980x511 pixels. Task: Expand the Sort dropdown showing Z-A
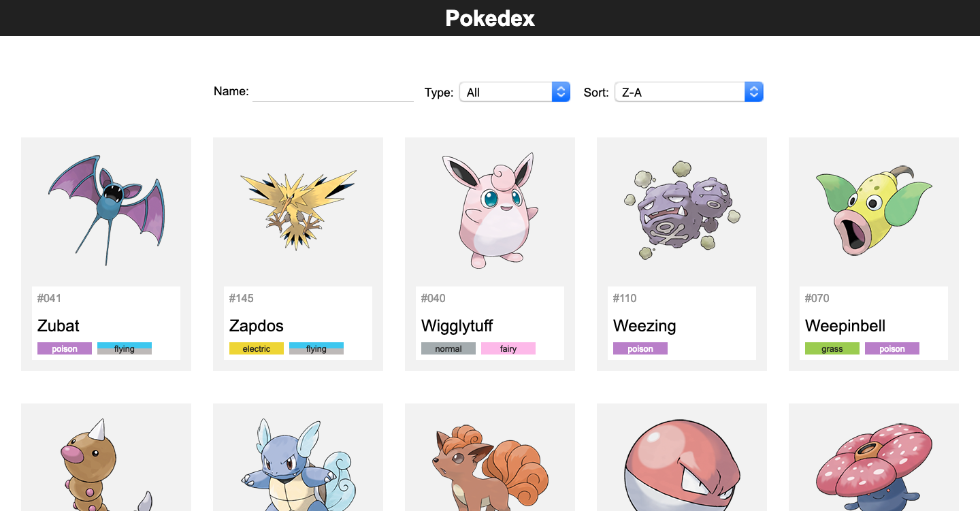(x=689, y=92)
